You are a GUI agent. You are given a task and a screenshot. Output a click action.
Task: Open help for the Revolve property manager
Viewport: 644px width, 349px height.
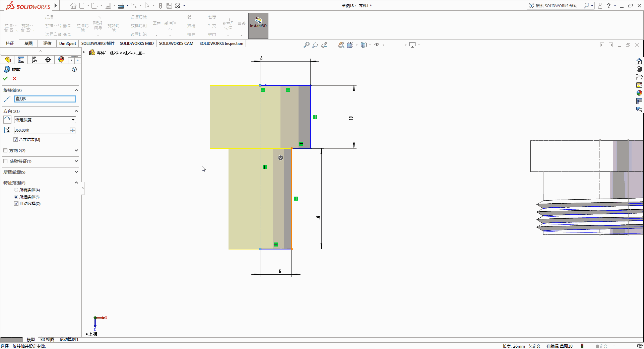coord(74,69)
